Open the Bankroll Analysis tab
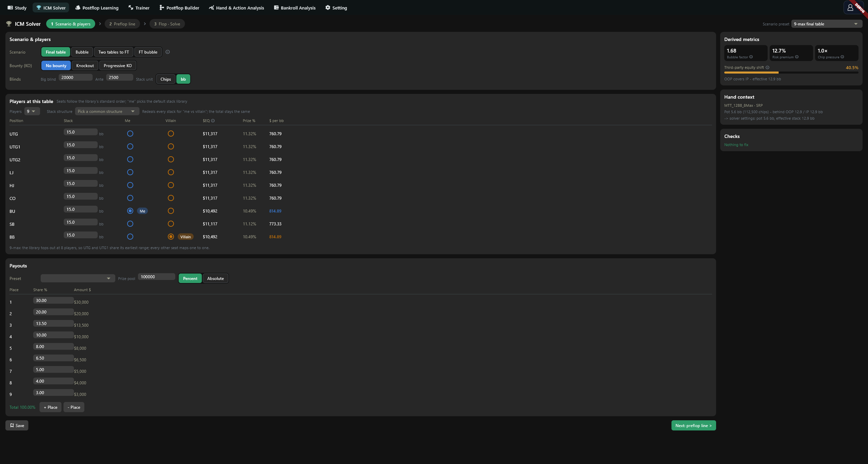This screenshot has width=868, height=464. point(295,7)
